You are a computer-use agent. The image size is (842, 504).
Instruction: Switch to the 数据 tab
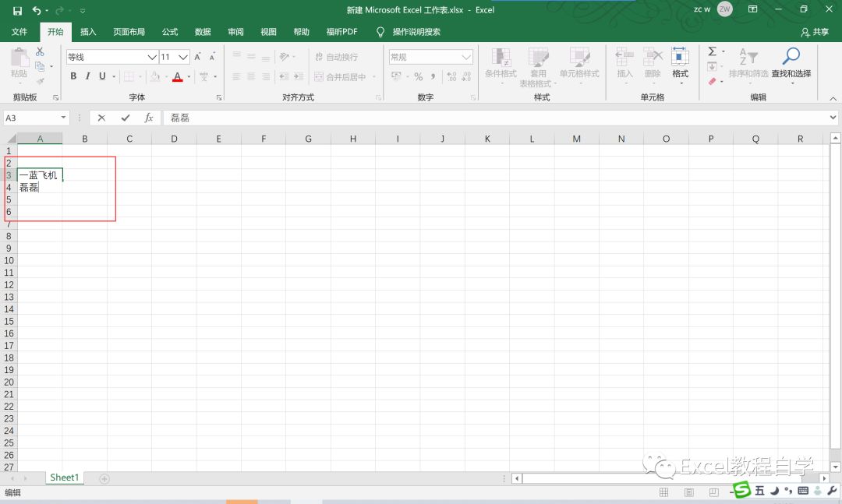[203, 32]
